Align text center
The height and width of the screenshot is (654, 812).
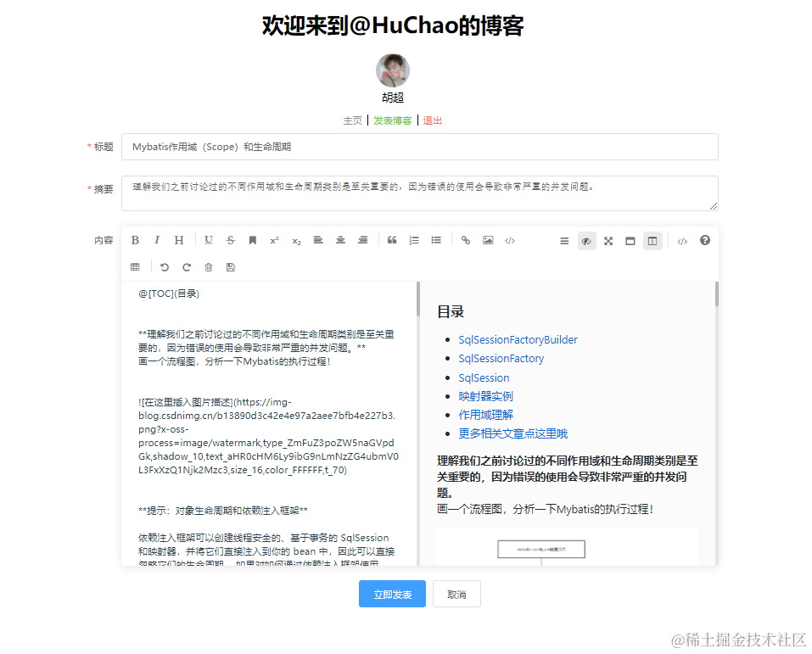pos(340,240)
